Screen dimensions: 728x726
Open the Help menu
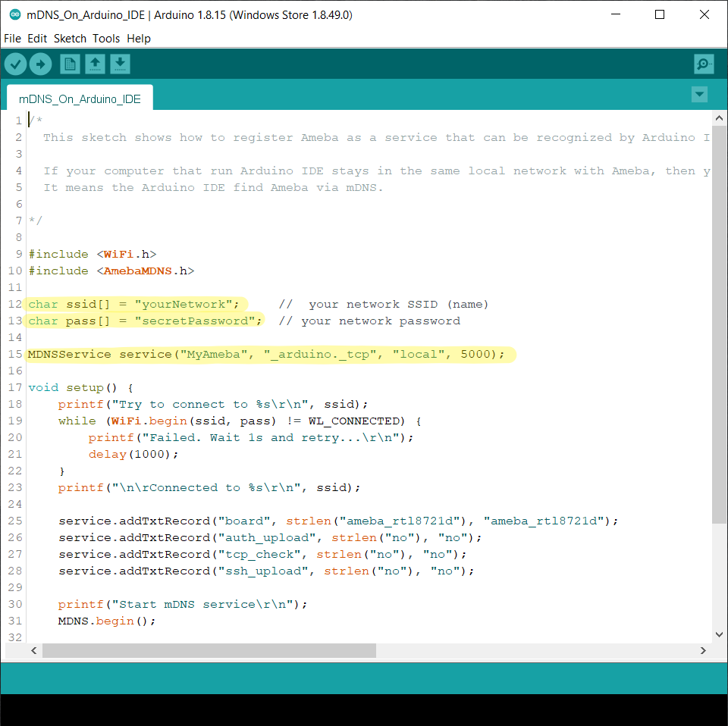coord(139,39)
